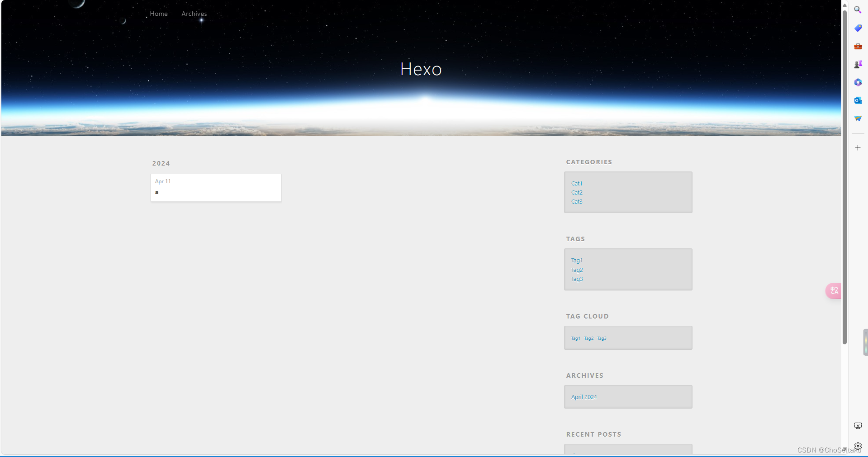The image size is (868, 457).
Task: Click the pink floating translate button
Action: click(x=834, y=291)
